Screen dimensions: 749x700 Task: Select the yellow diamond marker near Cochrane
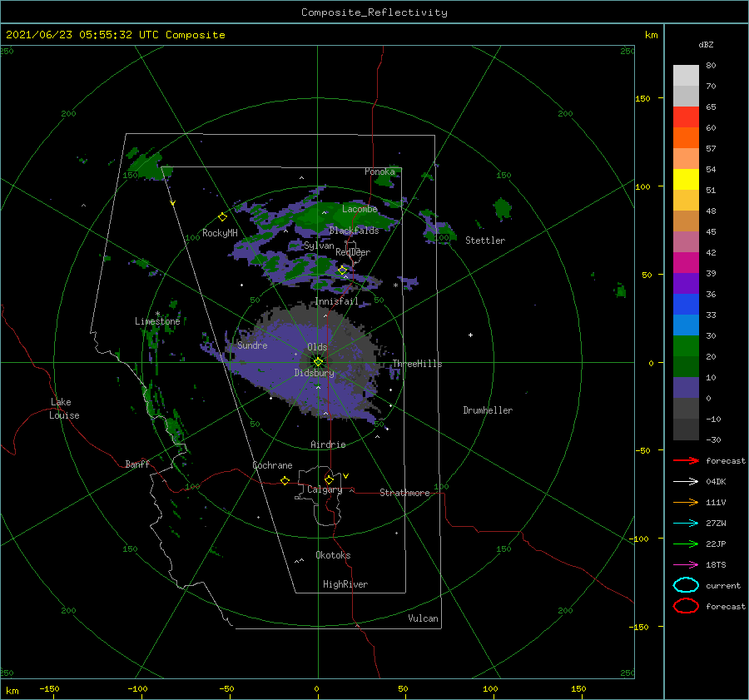coord(285,481)
